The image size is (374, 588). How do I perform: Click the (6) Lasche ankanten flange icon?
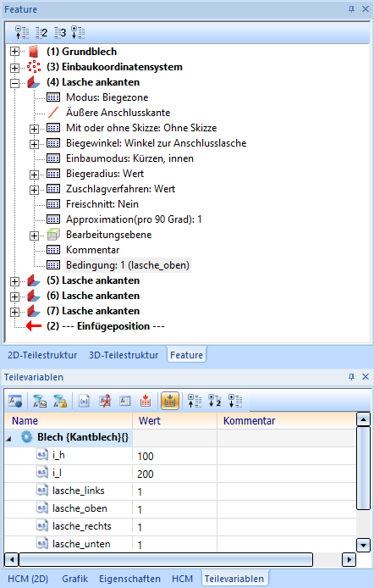(x=34, y=296)
